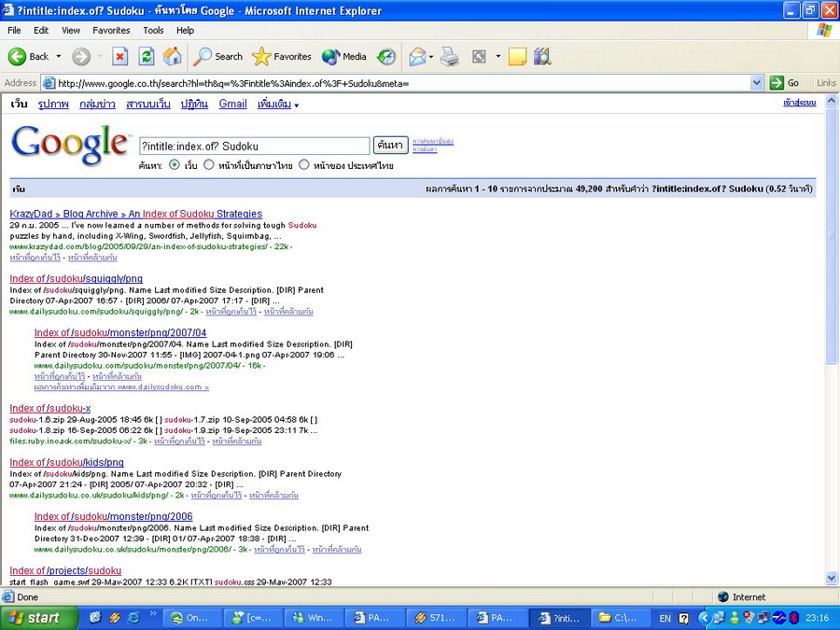Open the Index of /sudoku/squiggly/png result
Image resolution: width=840 pixels, height=630 pixels.
pyautogui.click(x=77, y=278)
